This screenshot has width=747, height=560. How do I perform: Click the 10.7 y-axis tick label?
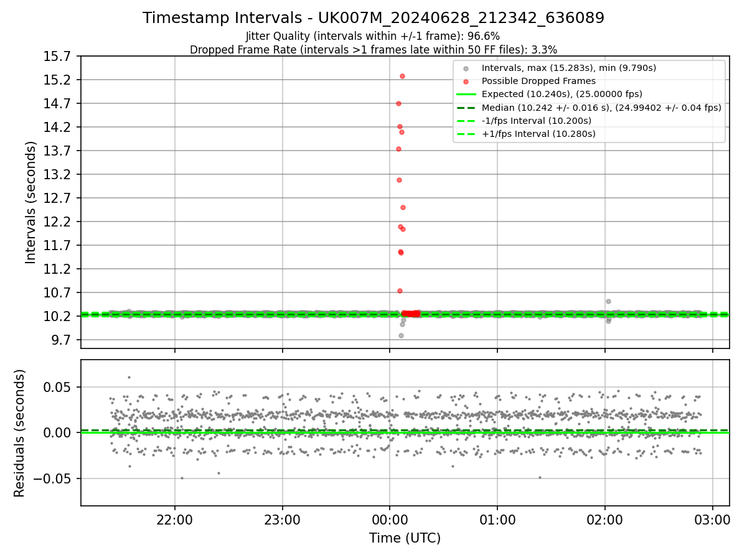click(x=57, y=293)
